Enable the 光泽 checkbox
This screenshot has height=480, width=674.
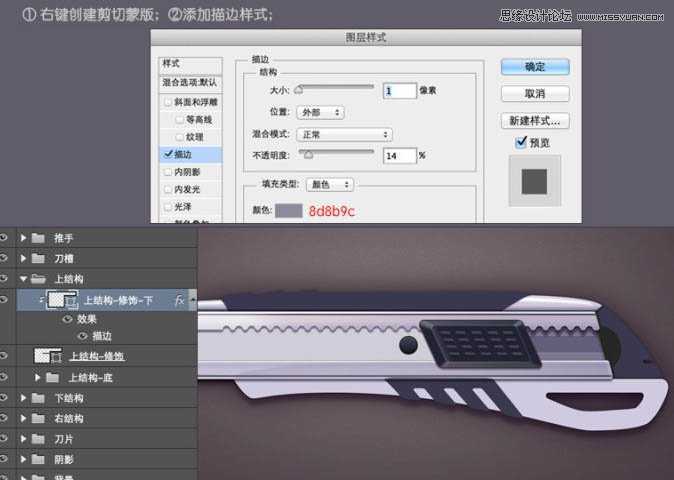point(168,207)
